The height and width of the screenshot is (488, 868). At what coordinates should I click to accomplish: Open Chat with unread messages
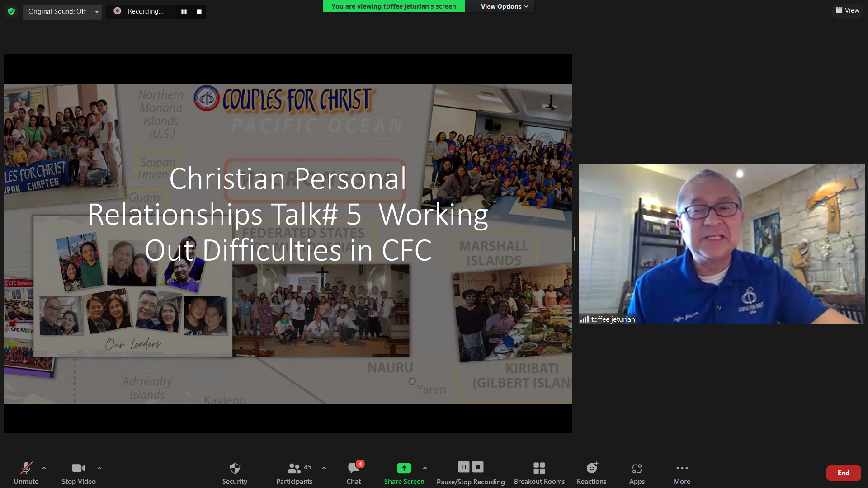(x=354, y=473)
